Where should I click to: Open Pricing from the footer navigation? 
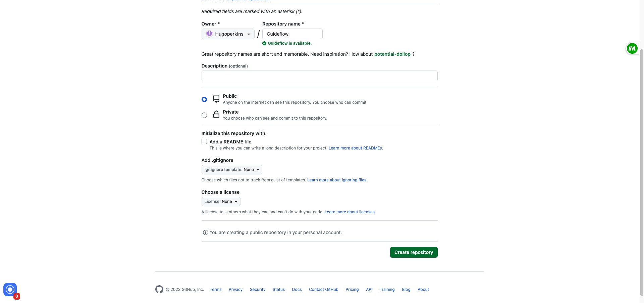(352, 289)
